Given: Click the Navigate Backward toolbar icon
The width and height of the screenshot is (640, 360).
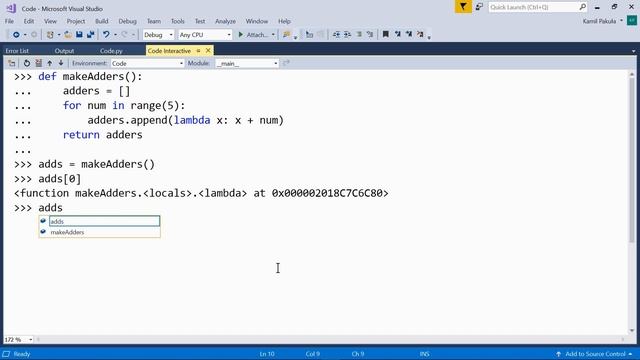Looking at the screenshot, I should click(x=16, y=35).
